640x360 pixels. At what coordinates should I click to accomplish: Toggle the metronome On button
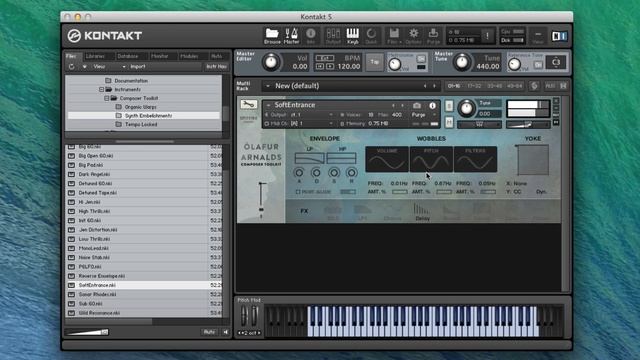tap(421, 59)
